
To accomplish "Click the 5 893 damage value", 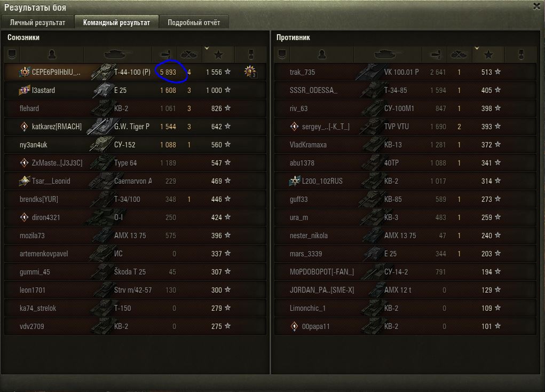I will pyautogui.click(x=168, y=72).
